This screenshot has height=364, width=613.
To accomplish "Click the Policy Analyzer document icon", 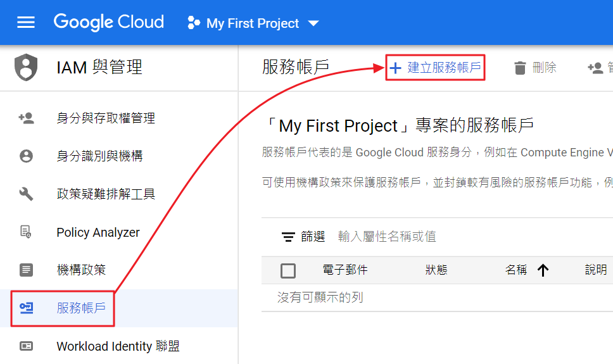I will point(26,232).
